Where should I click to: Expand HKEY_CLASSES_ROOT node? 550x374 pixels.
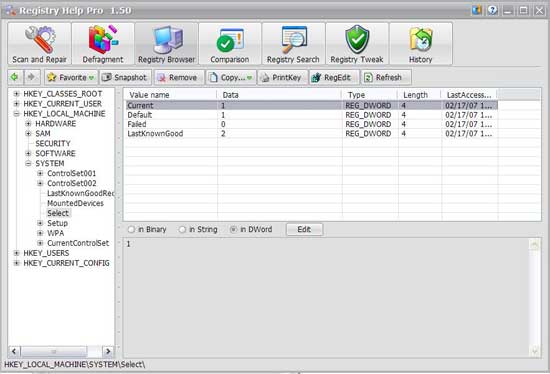16,94
